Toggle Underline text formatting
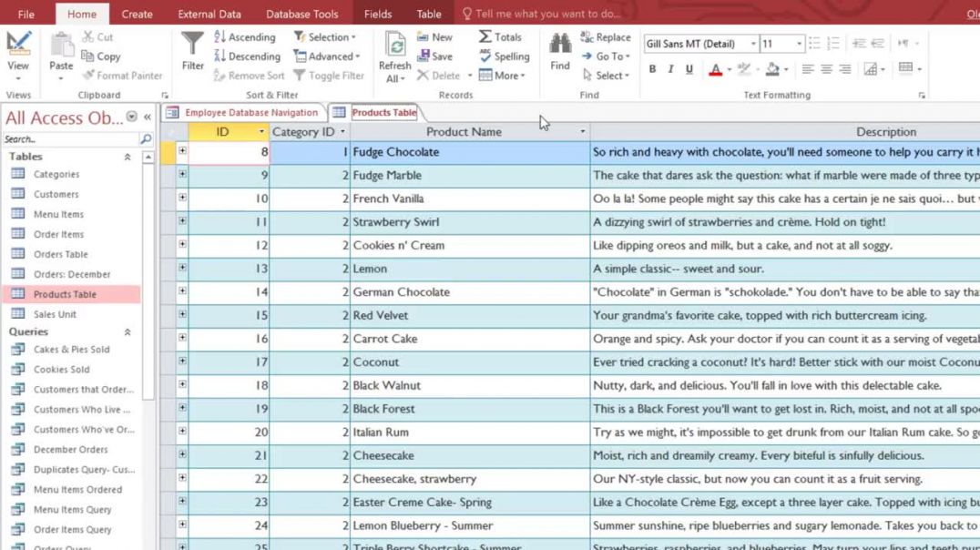 click(x=689, y=69)
